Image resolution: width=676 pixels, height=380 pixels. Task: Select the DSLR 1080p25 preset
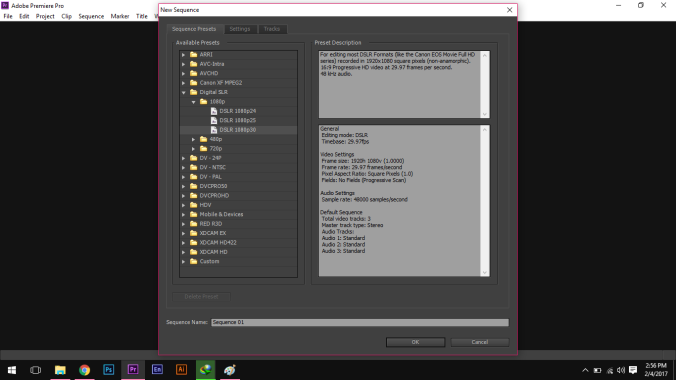[x=238, y=120]
